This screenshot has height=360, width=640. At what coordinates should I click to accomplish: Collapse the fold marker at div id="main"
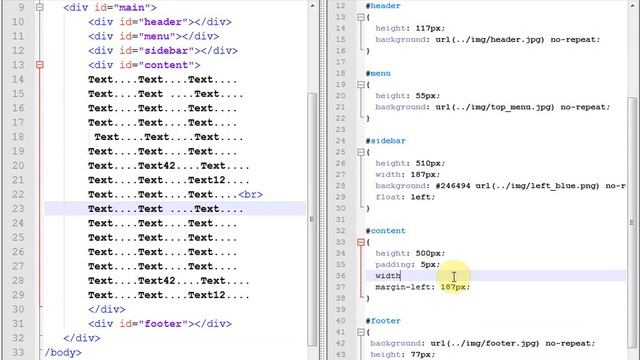pyautogui.click(x=40, y=7)
